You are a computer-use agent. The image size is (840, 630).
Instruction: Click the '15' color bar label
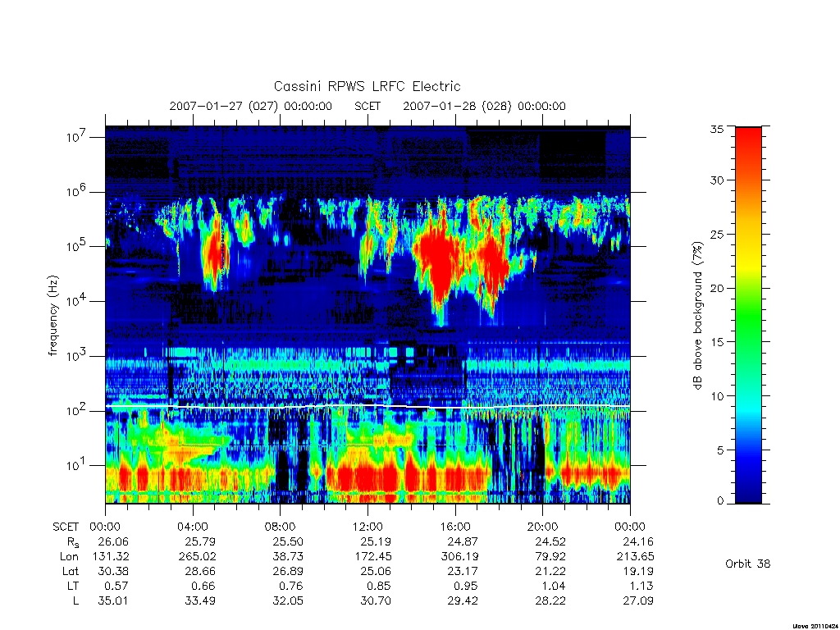717,342
